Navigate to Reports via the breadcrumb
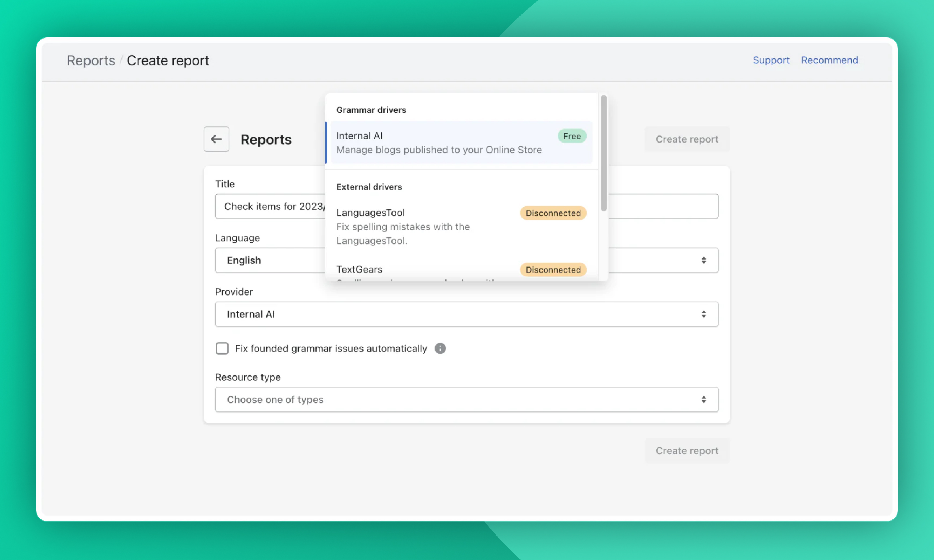Viewport: 934px width, 560px height. (91, 60)
